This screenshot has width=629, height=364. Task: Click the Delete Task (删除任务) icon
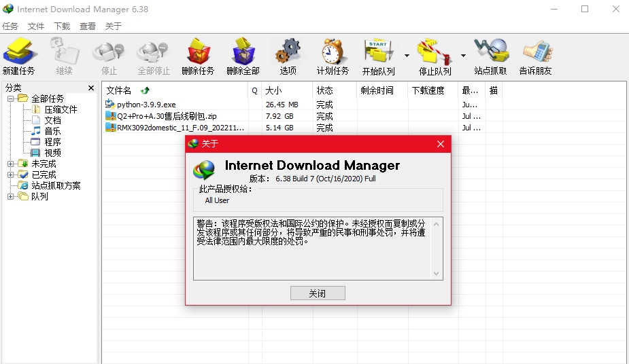click(198, 51)
